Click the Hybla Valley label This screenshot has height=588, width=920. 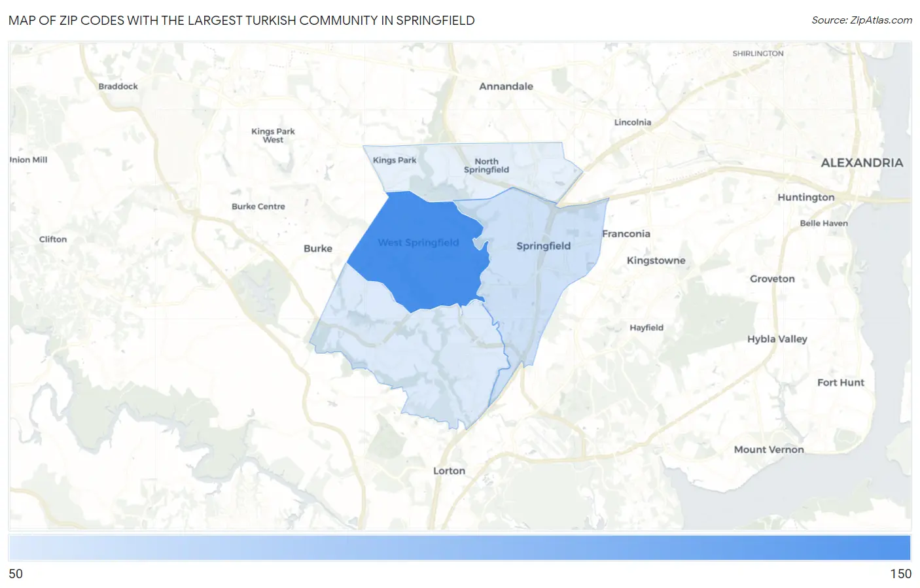pyautogui.click(x=777, y=339)
